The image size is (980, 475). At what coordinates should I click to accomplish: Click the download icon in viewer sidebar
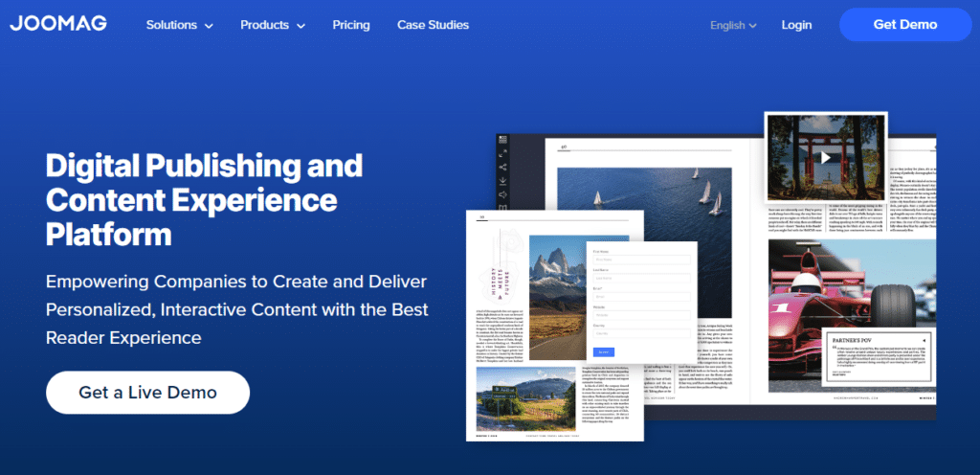(x=503, y=181)
